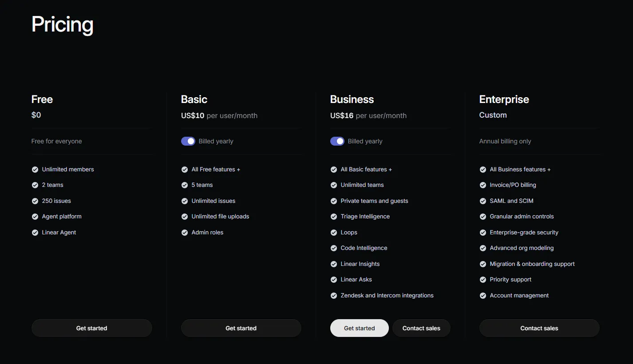This screenshot has height=364, width=633.
Task: Click Zendesk and Intercom integrations feature
Action: 387,295
